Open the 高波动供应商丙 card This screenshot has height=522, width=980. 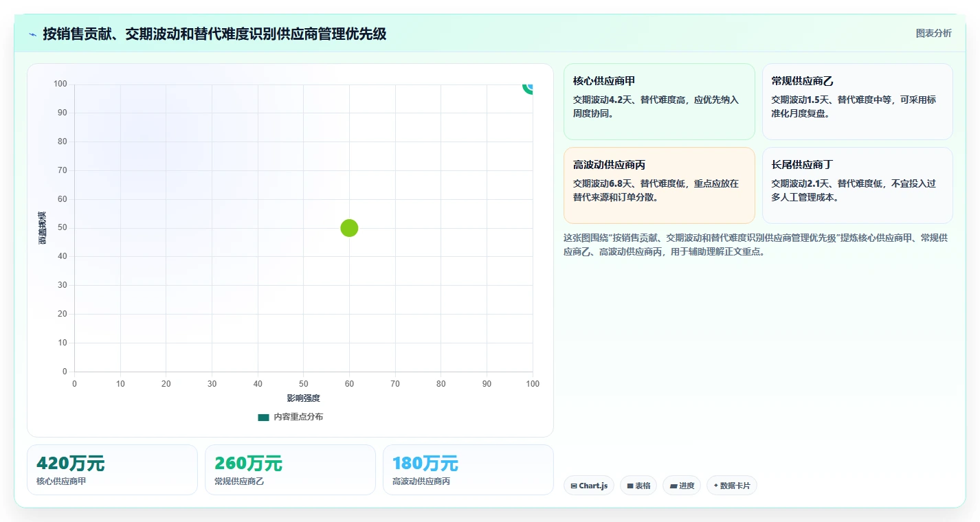pyautogui.click(x=659, y=185)
